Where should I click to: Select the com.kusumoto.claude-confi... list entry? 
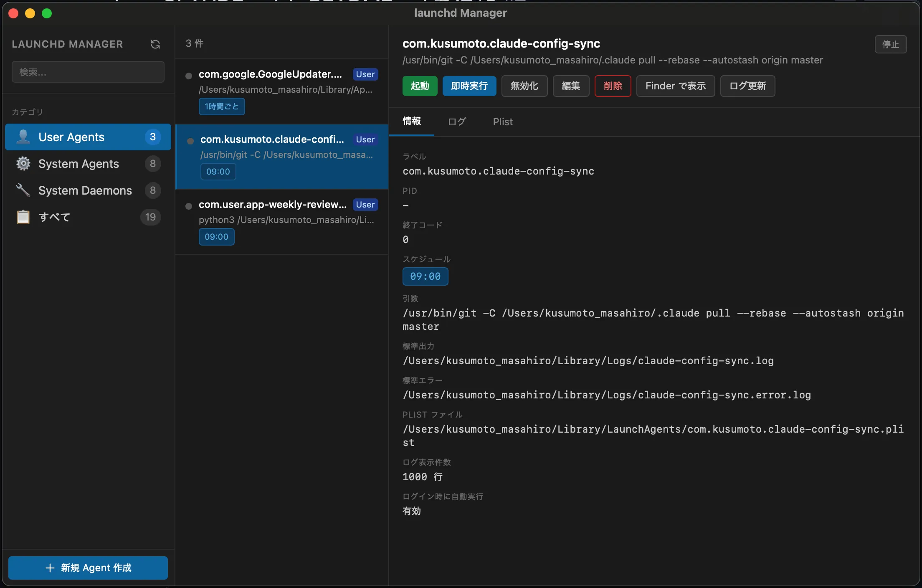282,157
